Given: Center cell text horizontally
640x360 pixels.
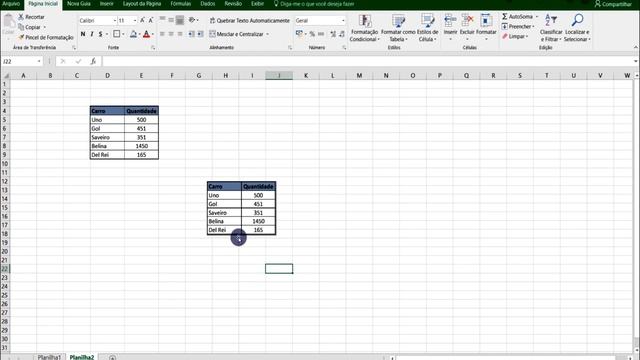Looking at the screenshot, I should pos(171,34).
